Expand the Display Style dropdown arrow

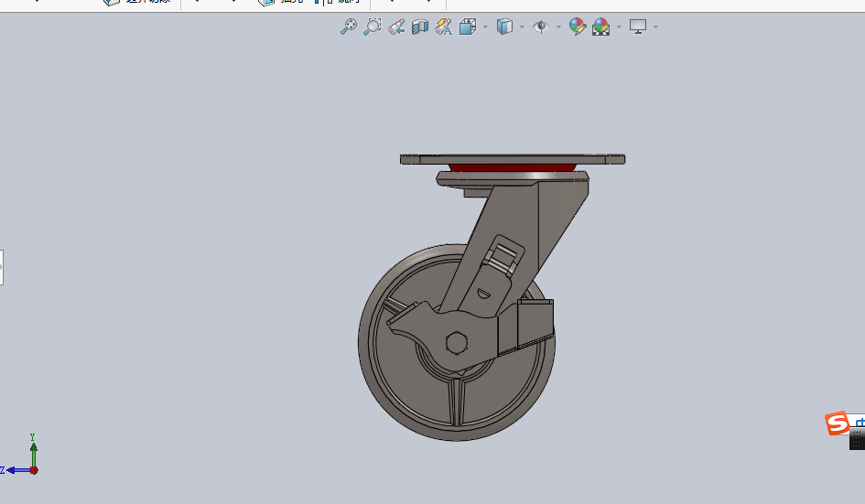point(522,27)
